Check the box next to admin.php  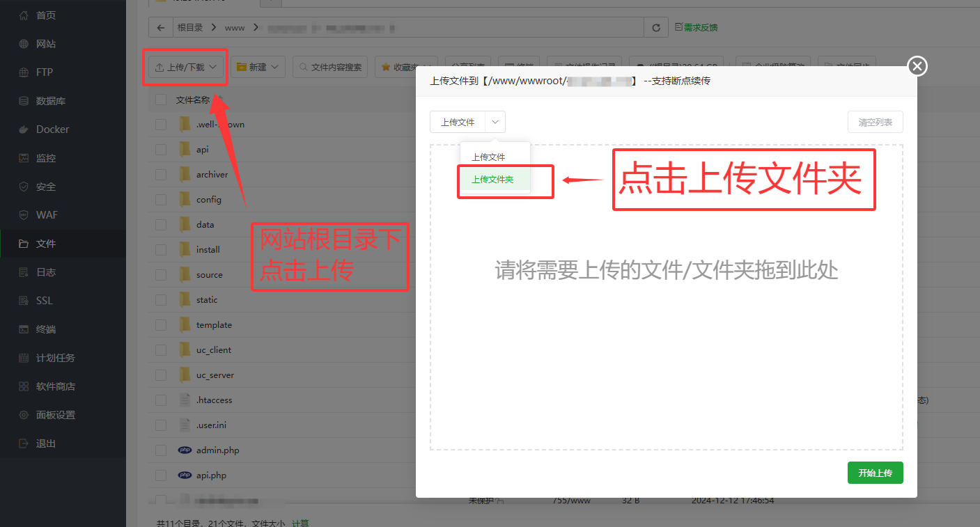pyautogui.click(x=161, y=450)
